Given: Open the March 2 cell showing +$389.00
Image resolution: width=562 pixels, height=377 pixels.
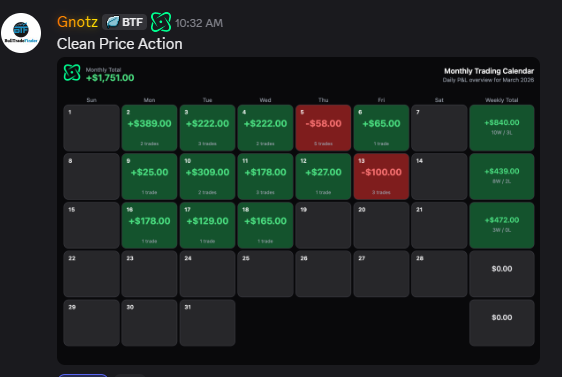Looking at the screenshot, I should click(x=149, y=128).
